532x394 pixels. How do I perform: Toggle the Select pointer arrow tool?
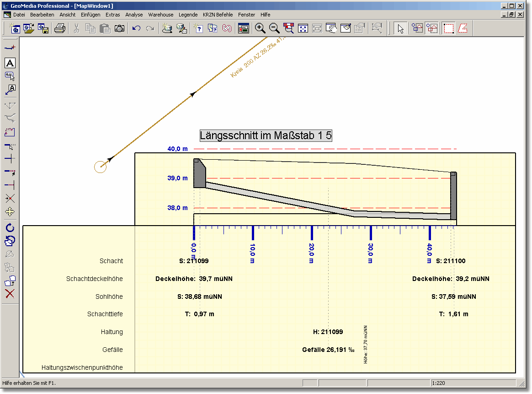coord(400,29)
